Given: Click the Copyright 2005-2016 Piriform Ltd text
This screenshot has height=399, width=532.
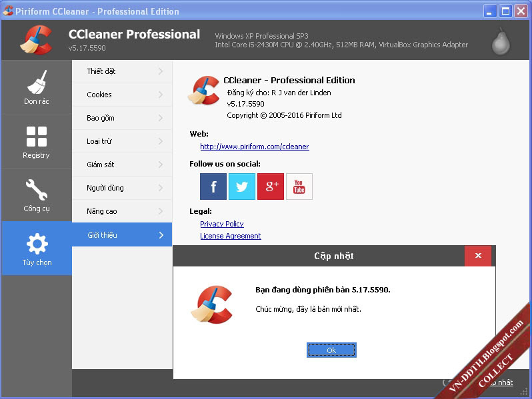Looking at the screenshot, I should [x=284, y=115].
